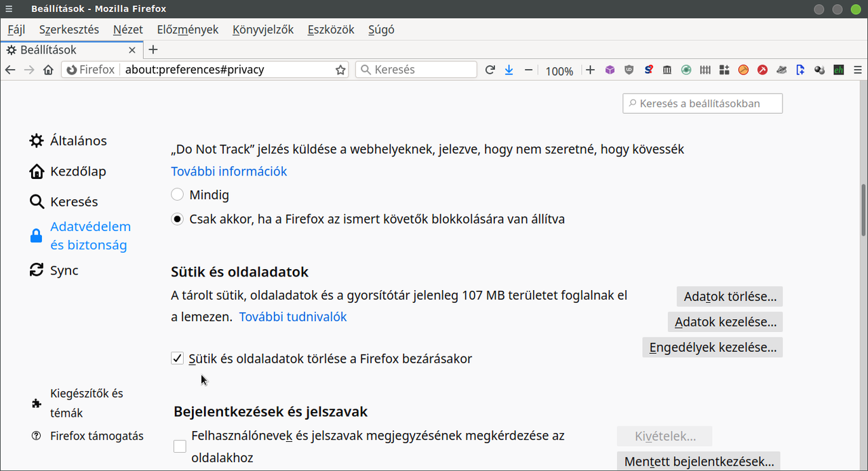Open 'Firefox támogatás' help link
This screenshot has width=868, height=471.
point(87,436)
